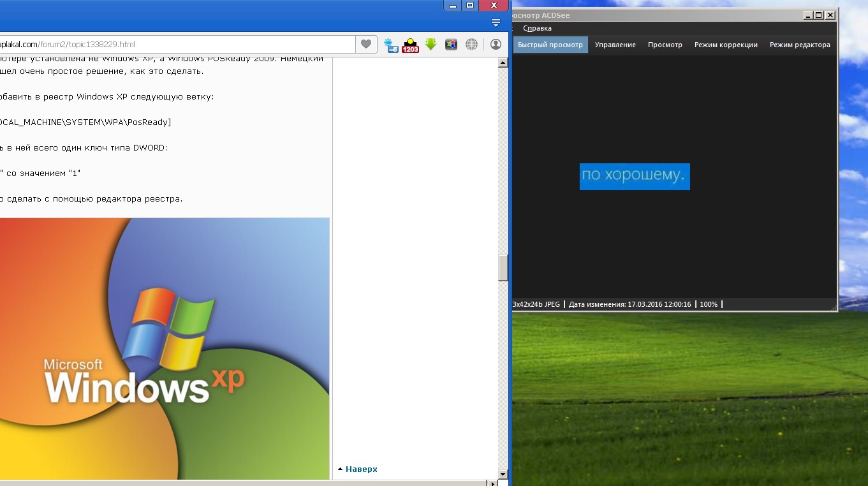Click the Windows XP logo image in post
The height and width of the screenshot is (486, 868).
coord(165,348)
